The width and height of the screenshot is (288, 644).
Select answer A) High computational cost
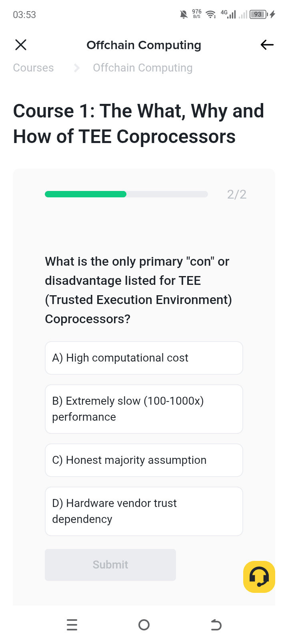coord(144,358)
